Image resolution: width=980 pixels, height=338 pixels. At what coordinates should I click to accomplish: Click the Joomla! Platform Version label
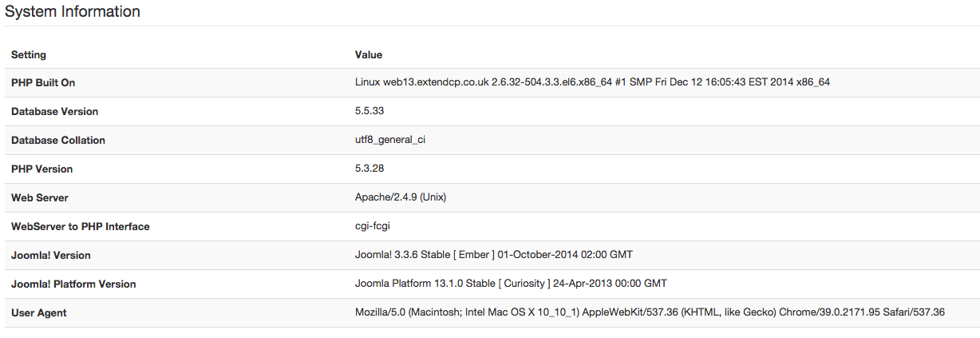(73, 284)
